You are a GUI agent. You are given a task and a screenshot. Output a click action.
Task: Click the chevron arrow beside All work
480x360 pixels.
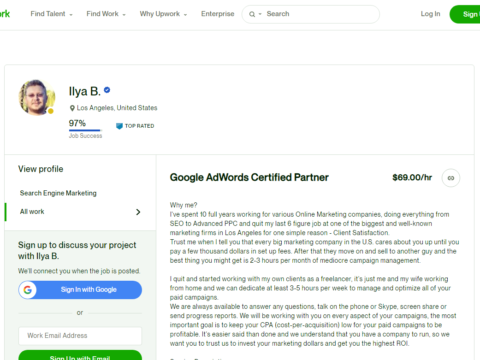138,212
